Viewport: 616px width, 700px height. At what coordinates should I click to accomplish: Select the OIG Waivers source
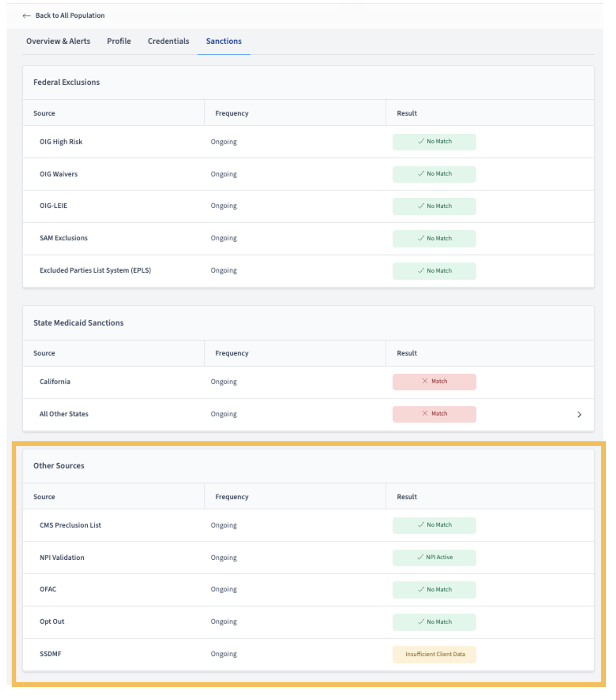coord(59,174)
